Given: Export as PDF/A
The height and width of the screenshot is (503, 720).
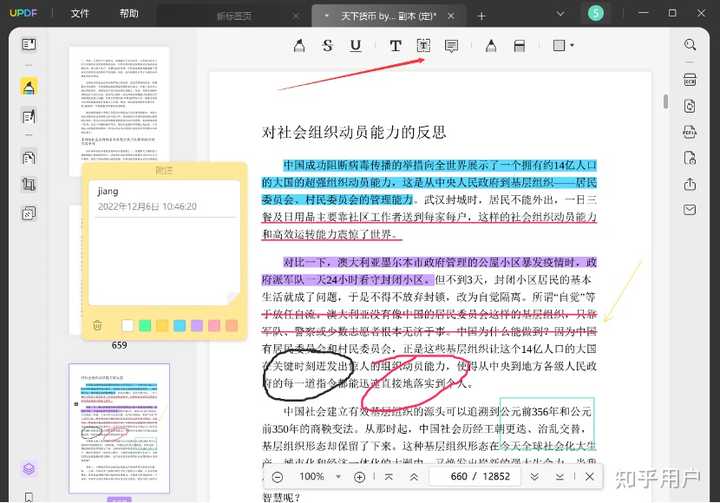Looking at the screenshot, I should [x=690, y=132].
